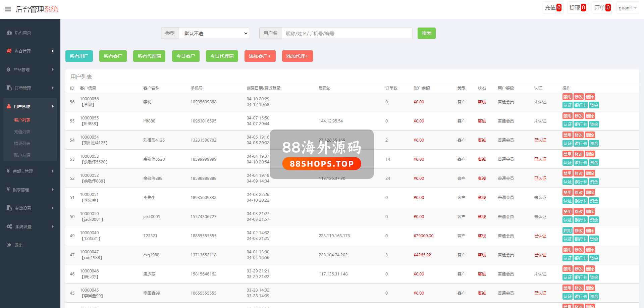
Task: Open 充值列表 in the sidebar submenu
Action: (22, 132)
